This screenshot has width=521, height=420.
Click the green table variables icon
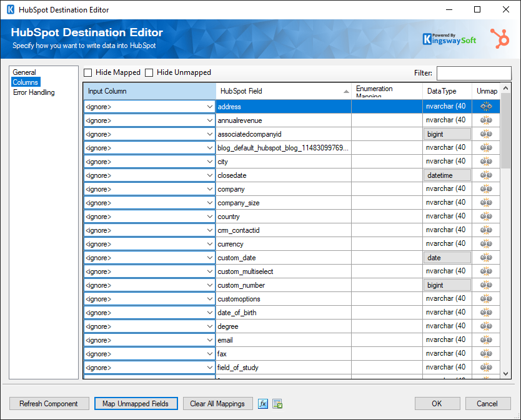coord(277,404)
